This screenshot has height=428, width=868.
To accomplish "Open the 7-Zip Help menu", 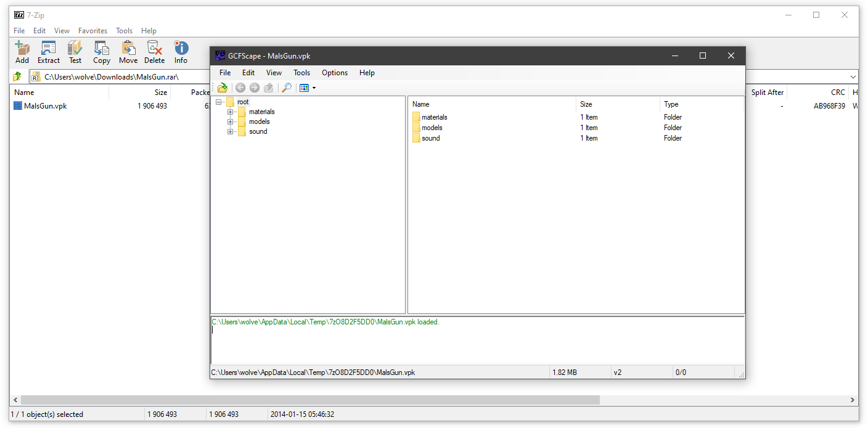I will [149, 30].
